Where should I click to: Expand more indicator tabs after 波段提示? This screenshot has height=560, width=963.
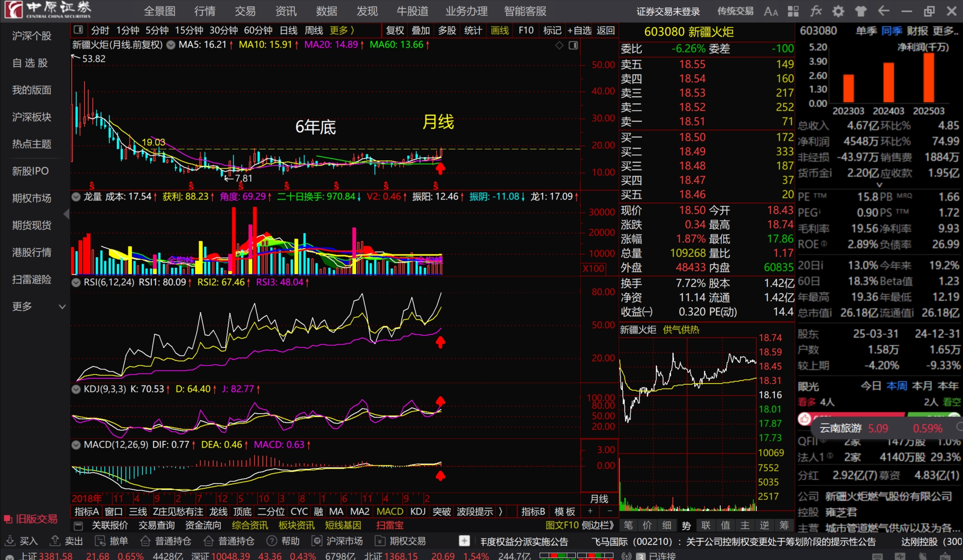point(501,511)
